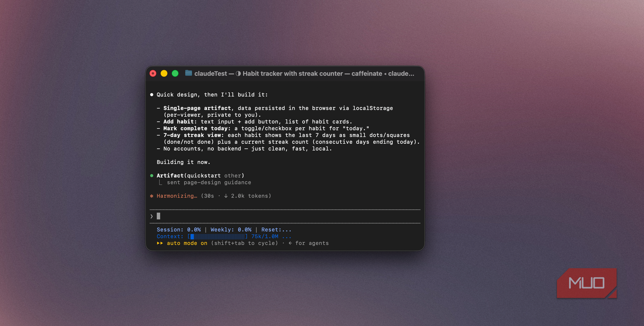Click the red close window button

153,73
